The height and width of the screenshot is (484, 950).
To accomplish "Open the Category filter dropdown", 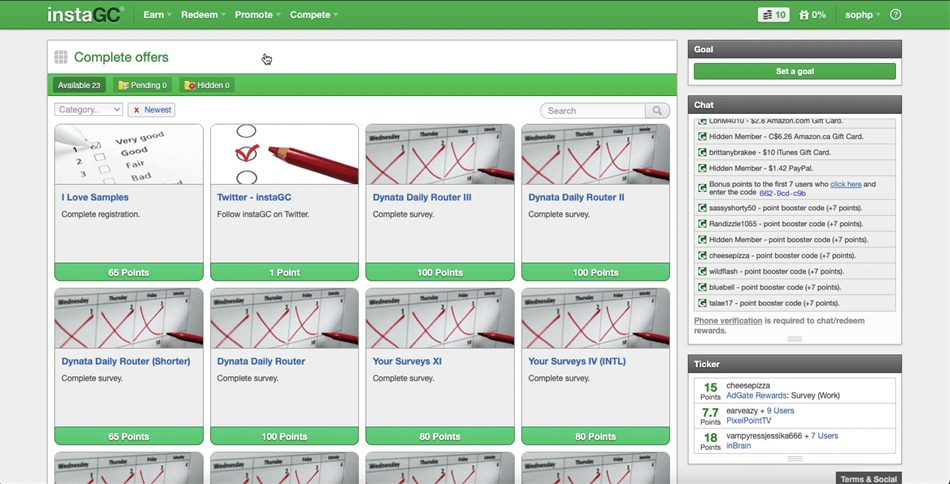I will click(x=88, y=110).
